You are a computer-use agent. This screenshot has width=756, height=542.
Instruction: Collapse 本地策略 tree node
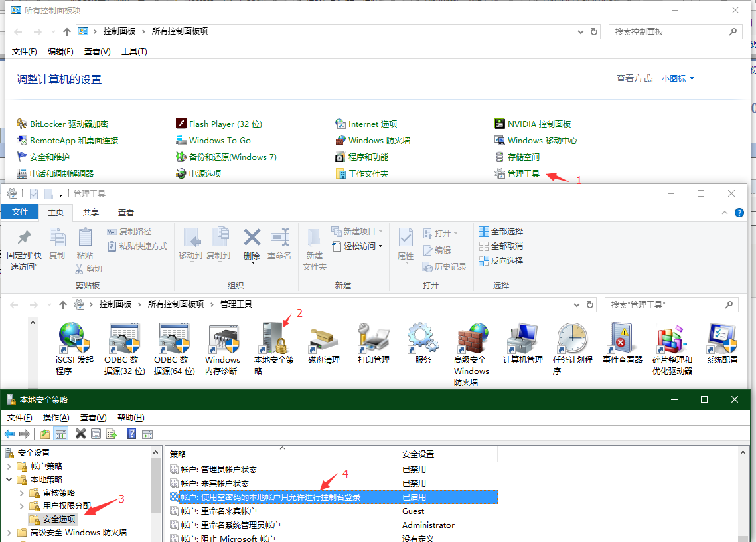pos(9,480)
